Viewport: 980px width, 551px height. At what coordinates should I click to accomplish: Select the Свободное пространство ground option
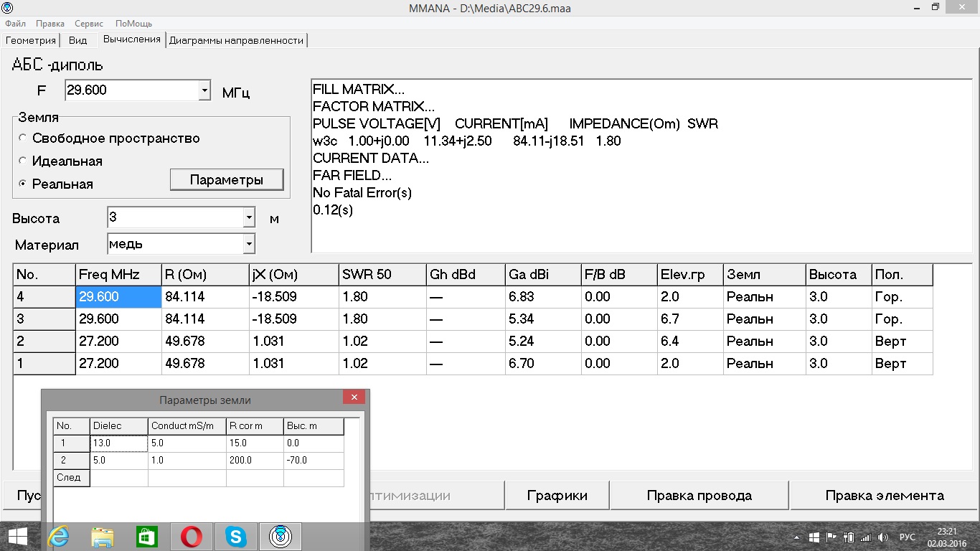109,138
